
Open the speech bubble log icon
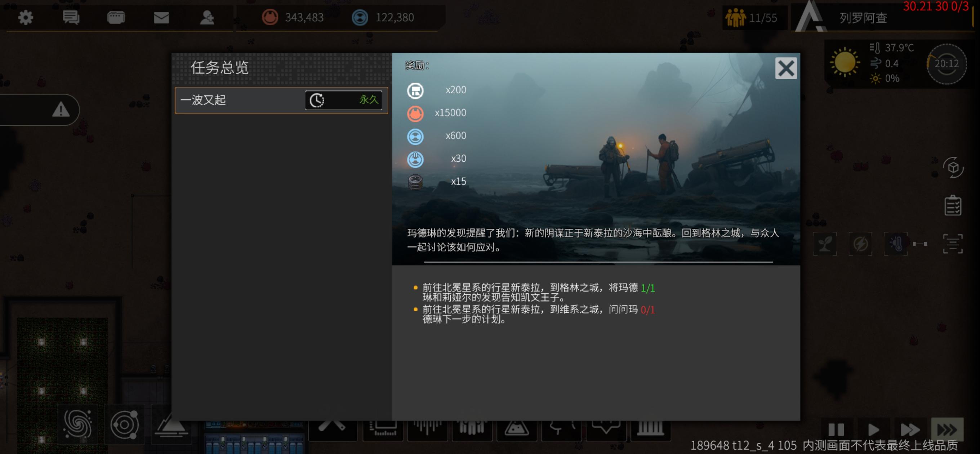[116, 18]
